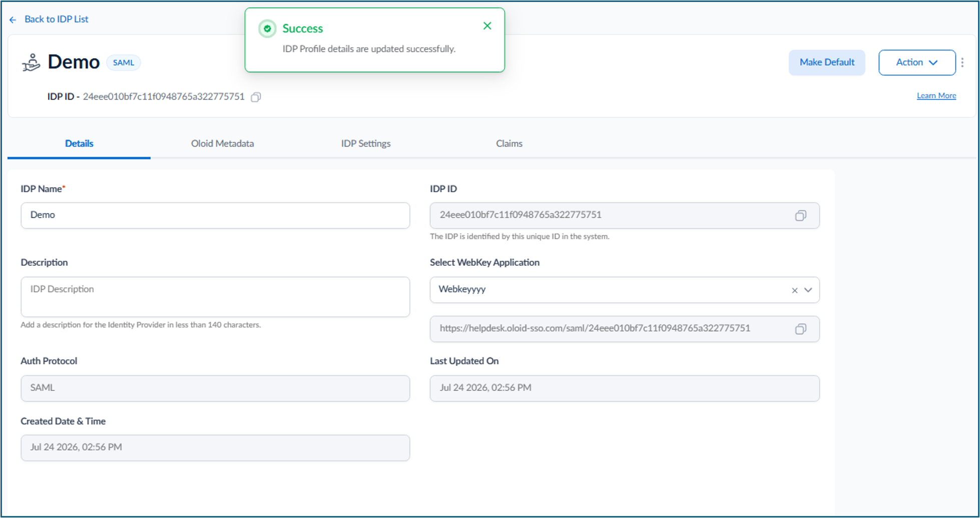Click the SAML URL field text
Viewport: 980px width, 518px height.
click(595, 328)
